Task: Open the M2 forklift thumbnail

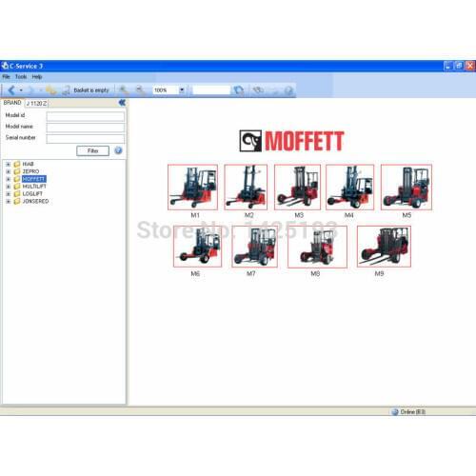Action: point(246,187)
